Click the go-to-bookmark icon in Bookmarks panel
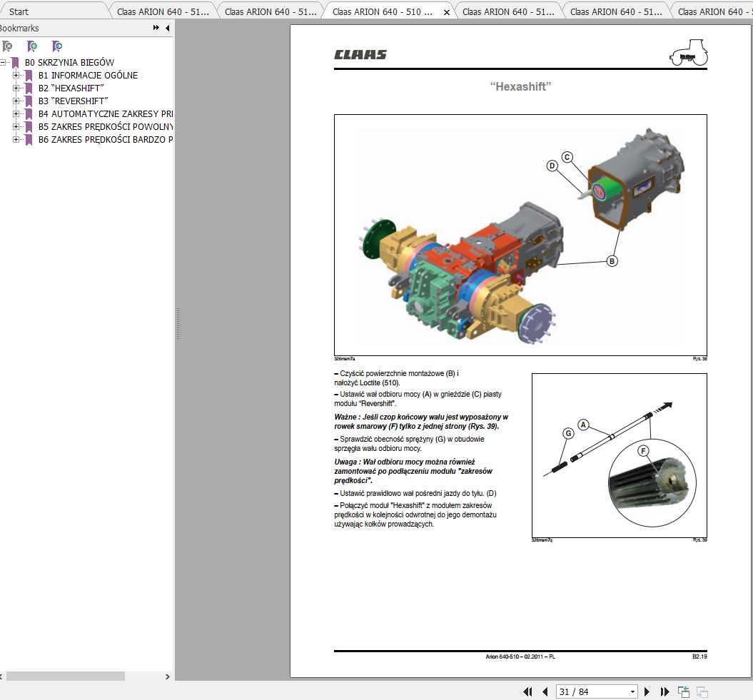 56,46
